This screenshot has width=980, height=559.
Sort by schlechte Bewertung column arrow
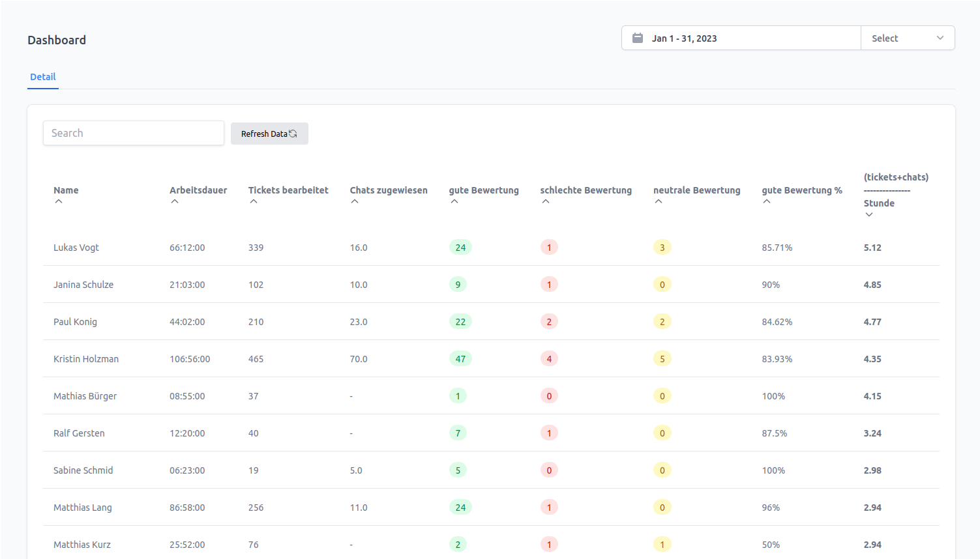(546, 201)
